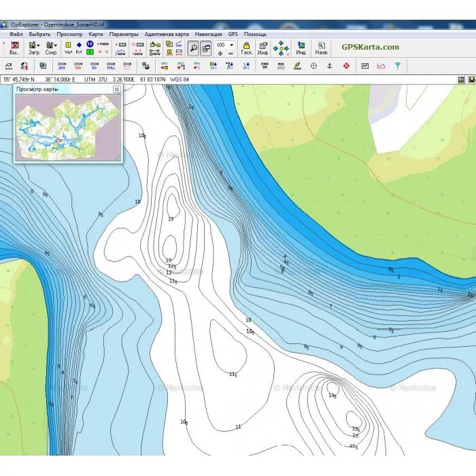Image resolution: width=476 pixels, height=476 pixels.
Task: Click the distance ruler measurement icon
Action: [x=281, y=65]
